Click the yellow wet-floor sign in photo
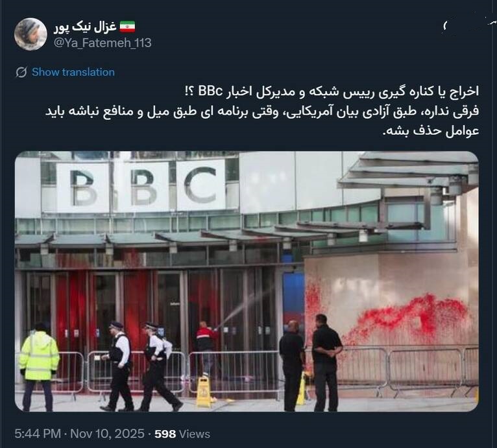Screen dimensions: 497x448 click(204, 392)
